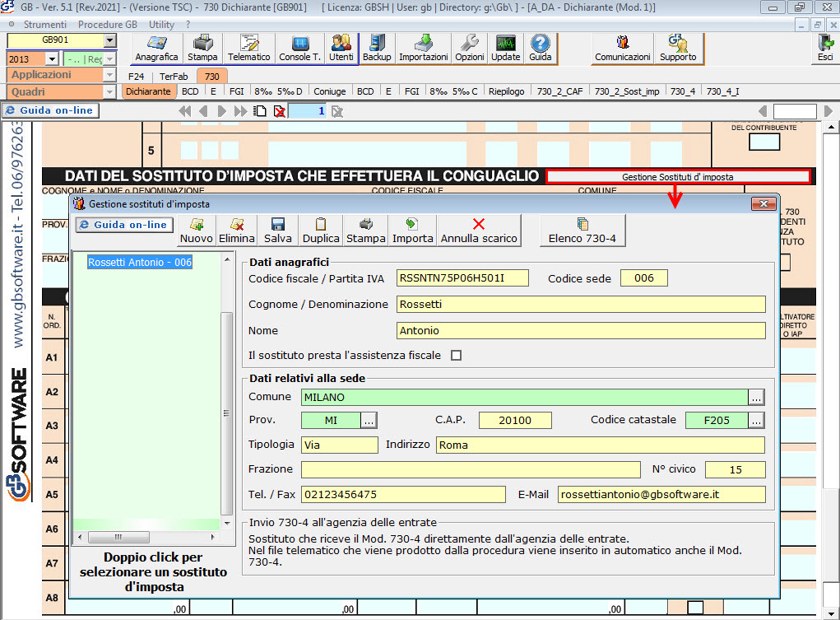Create a Nuovo sostituto in dialog
The width and height of the screenshot is (840, 620).
196,231
